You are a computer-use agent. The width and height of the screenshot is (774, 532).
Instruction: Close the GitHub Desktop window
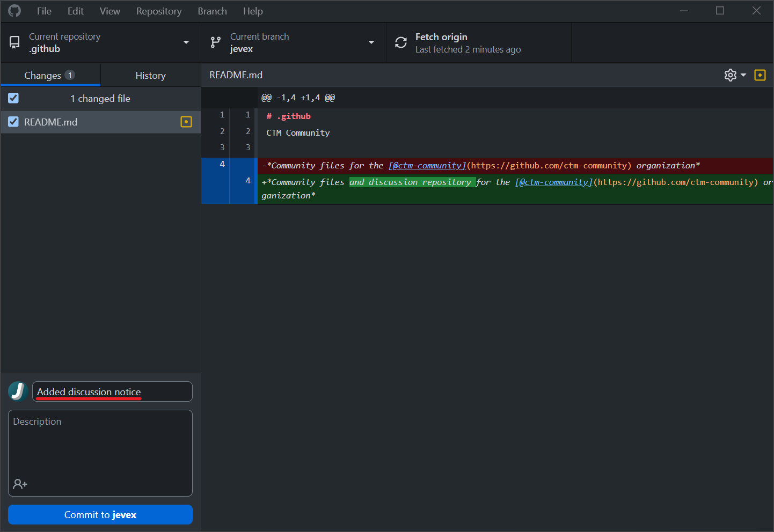click(756, 11)
